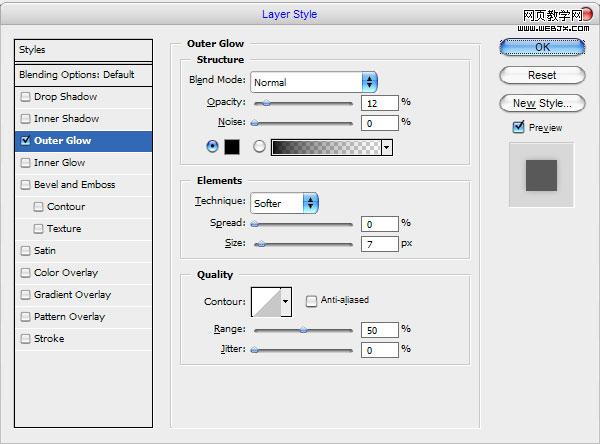
Task: Click the Opacity slider track
Action: tap(304, 102)
